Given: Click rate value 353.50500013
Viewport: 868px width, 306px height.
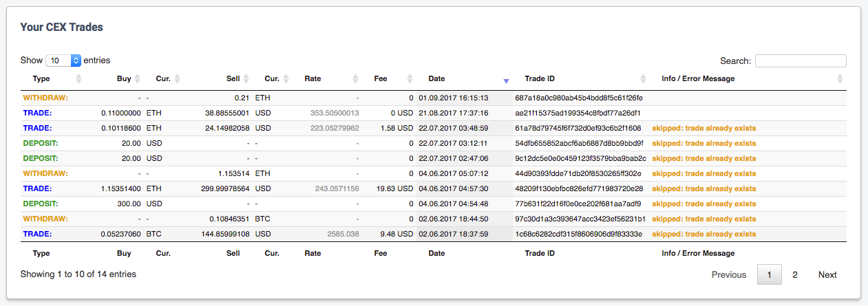Looking at the screenshot, I should coord(335,113).
